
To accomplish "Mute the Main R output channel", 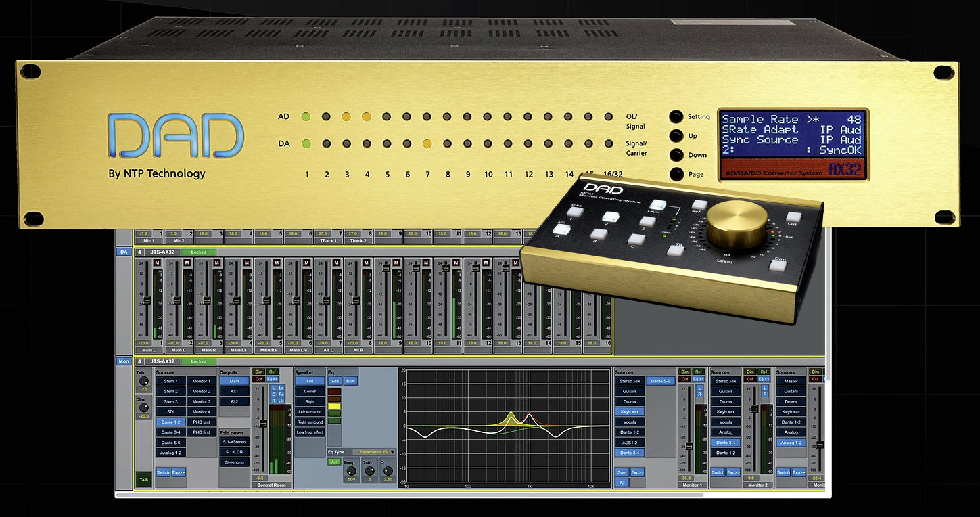I will click(x=217, y=263).
